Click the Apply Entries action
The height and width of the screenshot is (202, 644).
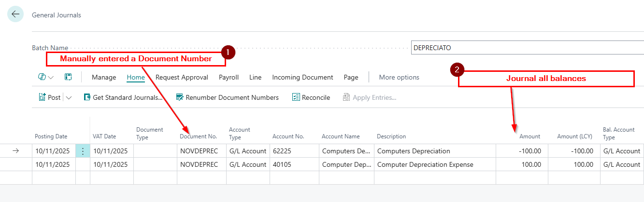370,97
